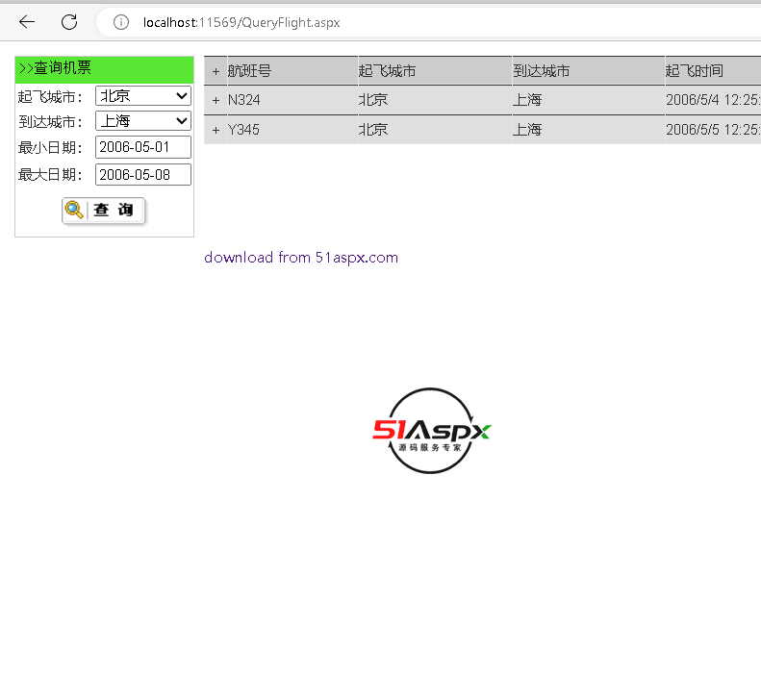Select the 起飞城市 table column header

[x=387, y=71]
